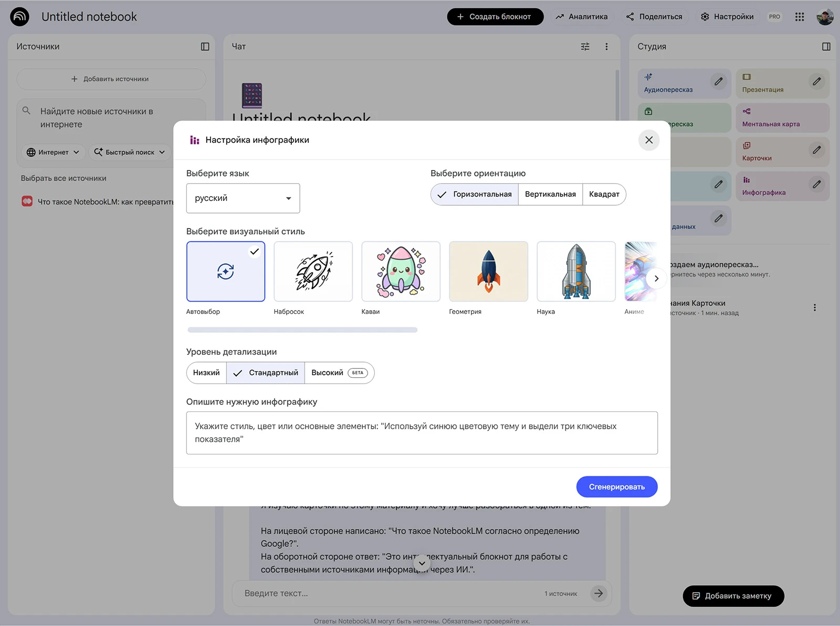Select Квадрат orientation
Viewport: 840px width, 626px height.
[604, 194]
